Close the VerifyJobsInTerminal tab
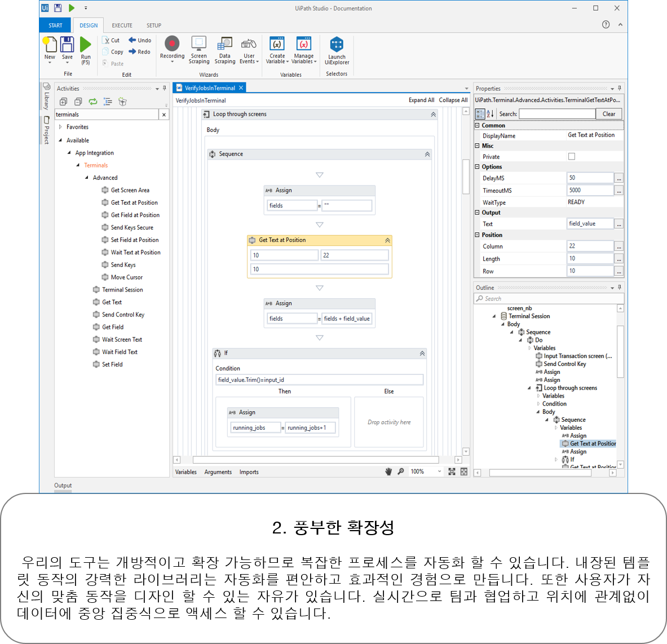Image resolution: width=667 pixels, height=644 pixels. (241, 87)
